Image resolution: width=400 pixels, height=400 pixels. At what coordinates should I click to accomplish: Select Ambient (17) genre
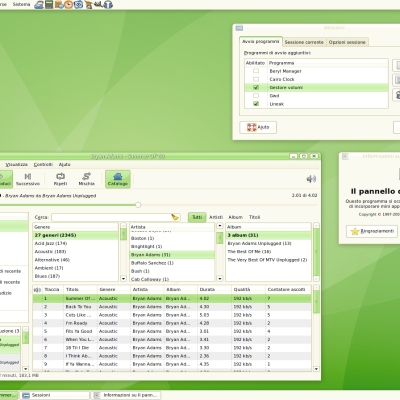[76, 268]
